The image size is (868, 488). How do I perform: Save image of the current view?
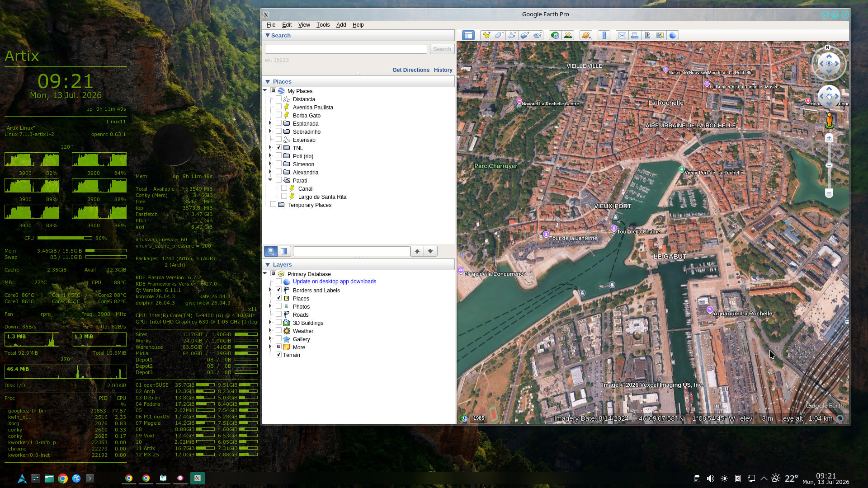coord(647,35)
